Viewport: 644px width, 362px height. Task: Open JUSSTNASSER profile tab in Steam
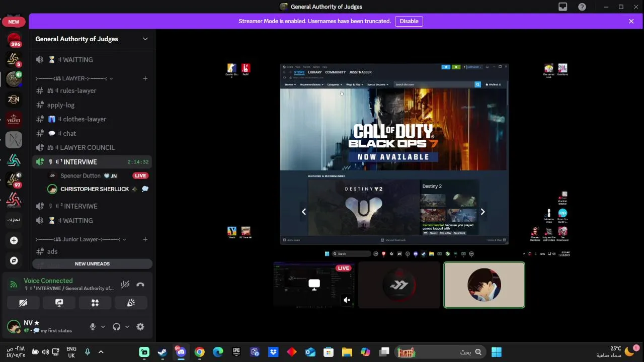360,72
